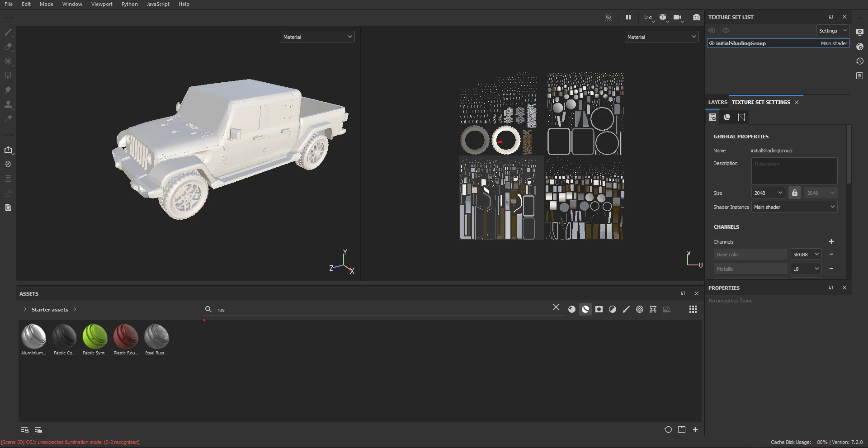Open the log clipboard icon
Screen dimensions: 868x448
pos(860,75)
